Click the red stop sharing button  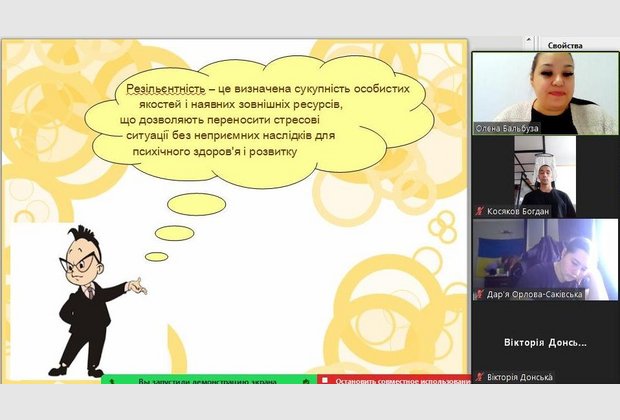tap(394, 380)
